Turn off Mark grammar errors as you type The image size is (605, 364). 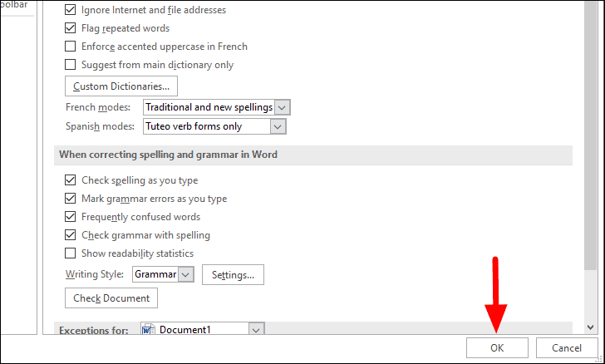(70, 199)
